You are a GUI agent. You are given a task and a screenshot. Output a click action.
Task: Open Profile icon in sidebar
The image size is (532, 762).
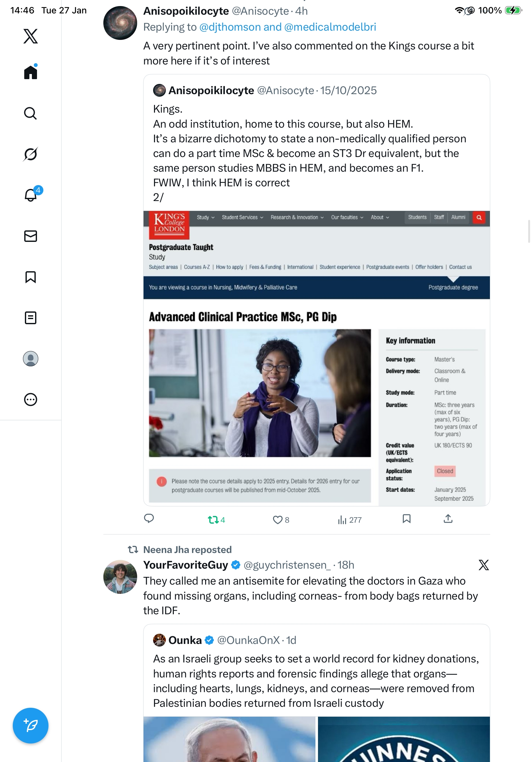[x=31, y=358]
